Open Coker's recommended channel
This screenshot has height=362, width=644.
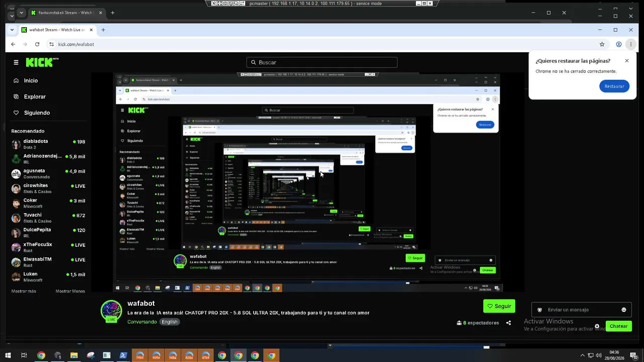pos(48,203)
